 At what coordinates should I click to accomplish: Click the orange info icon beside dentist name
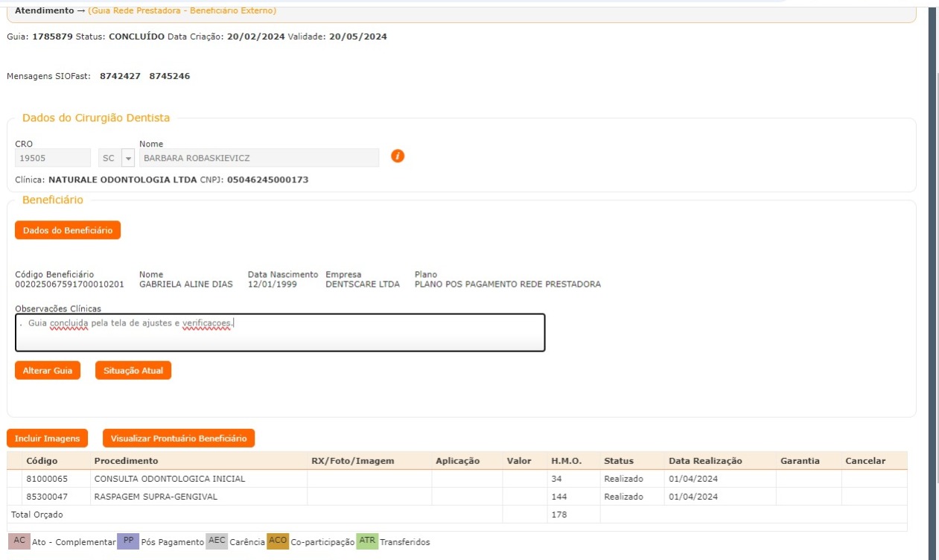(x=398, y=156)
